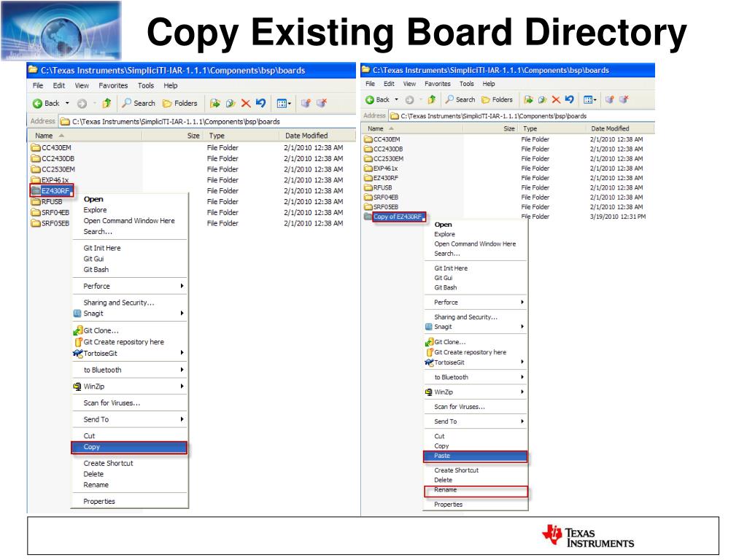Screen dimensions: 747x560
Task: Click Back arrow icon in left Explorer window
Action: click(38, 104)
